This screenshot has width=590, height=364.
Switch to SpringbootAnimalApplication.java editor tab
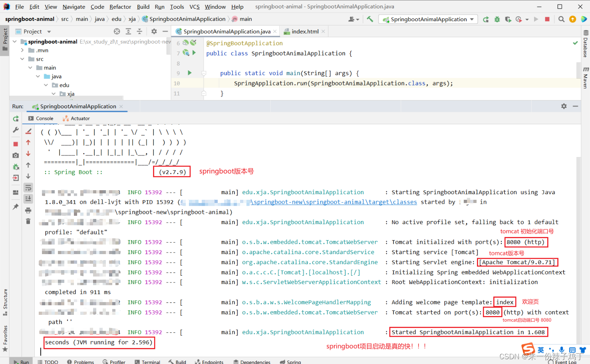tap(226, 32)
